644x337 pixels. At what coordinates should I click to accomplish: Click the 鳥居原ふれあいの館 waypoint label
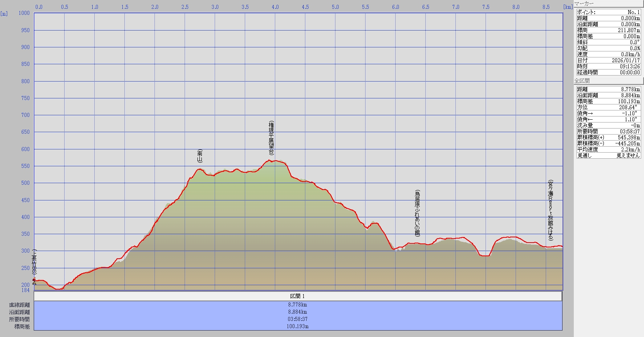tap(417, 213)
